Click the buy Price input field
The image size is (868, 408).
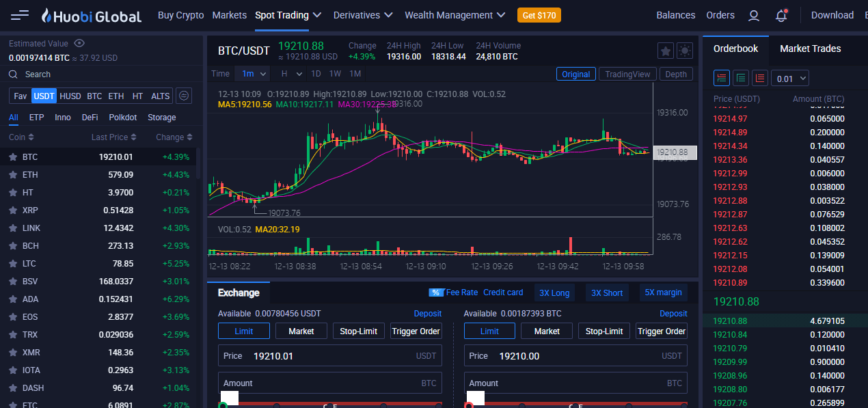coord(330,356)
